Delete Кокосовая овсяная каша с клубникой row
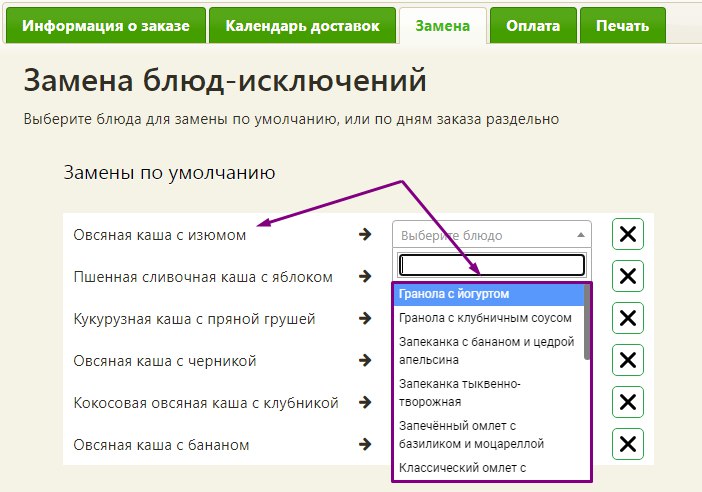The height and width of the screenshot is (492, 702). pos(627,403)
